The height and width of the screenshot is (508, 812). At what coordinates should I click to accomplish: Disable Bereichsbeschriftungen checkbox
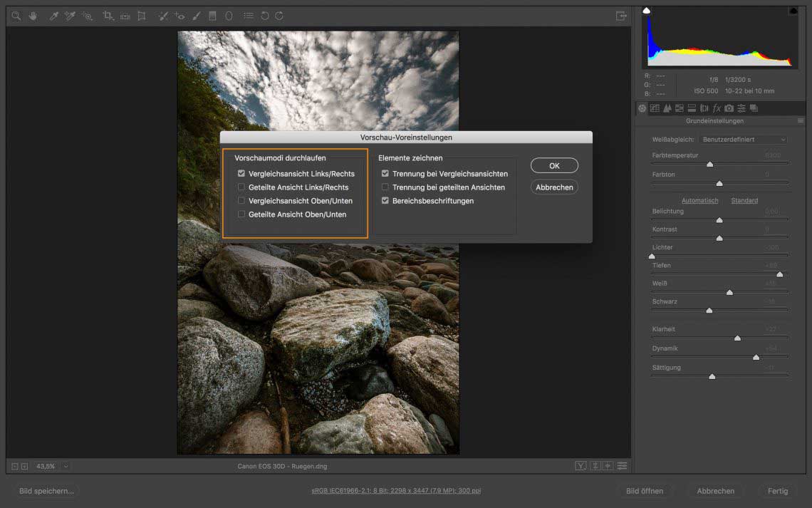(385, 200)
